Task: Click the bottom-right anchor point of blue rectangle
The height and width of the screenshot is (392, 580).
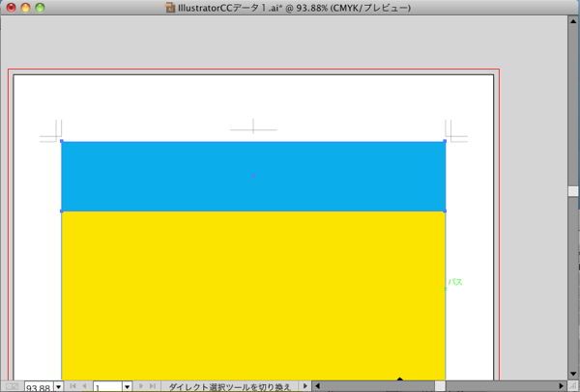Action: pyautogui.click(x=445, y=210)
